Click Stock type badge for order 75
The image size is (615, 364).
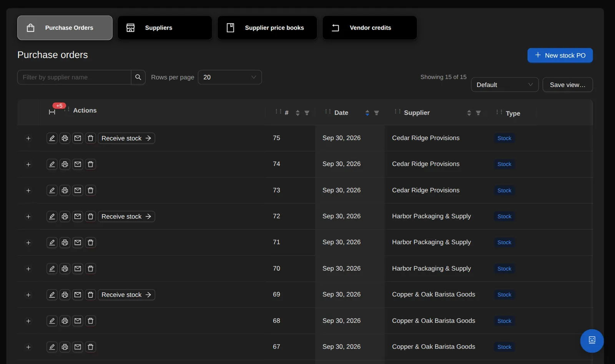click(504, 138)
